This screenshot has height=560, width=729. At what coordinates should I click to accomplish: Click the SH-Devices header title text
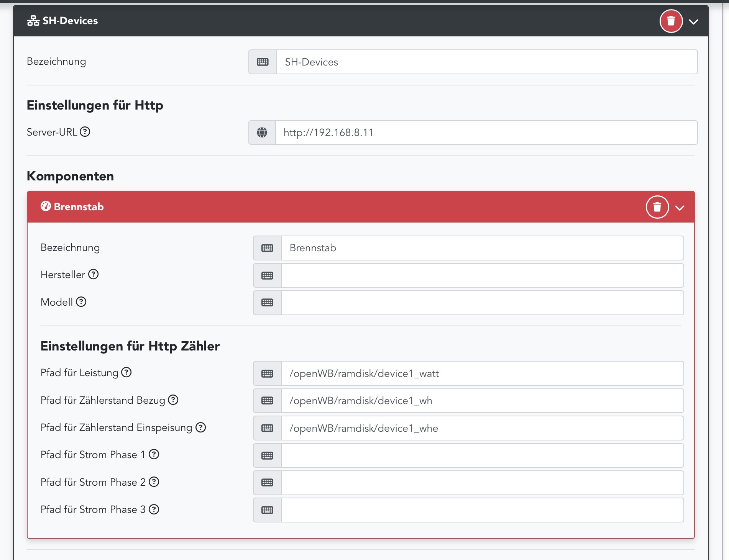coord(70,21)
